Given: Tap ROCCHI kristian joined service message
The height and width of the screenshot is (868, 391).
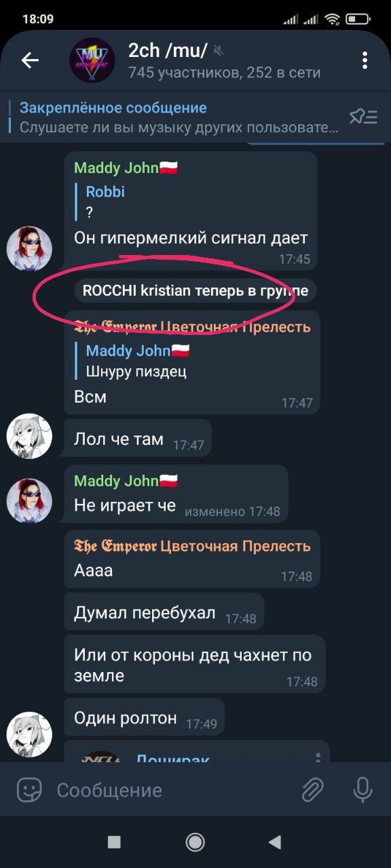Looking at the screenshot, I should (195, 291).
